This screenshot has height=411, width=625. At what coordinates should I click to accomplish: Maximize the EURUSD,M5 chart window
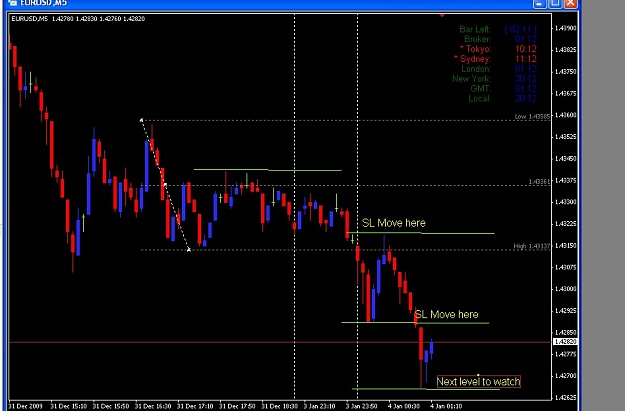(555, 4)
